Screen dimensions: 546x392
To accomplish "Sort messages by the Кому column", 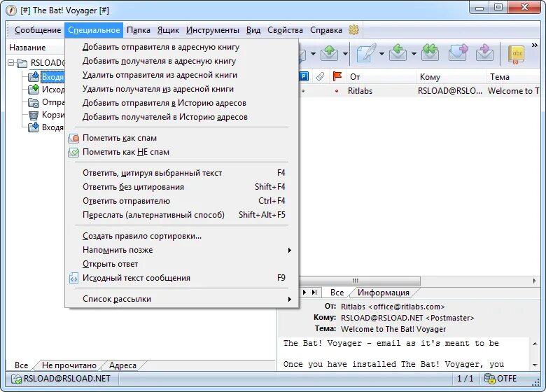I will tap(430, 76).
